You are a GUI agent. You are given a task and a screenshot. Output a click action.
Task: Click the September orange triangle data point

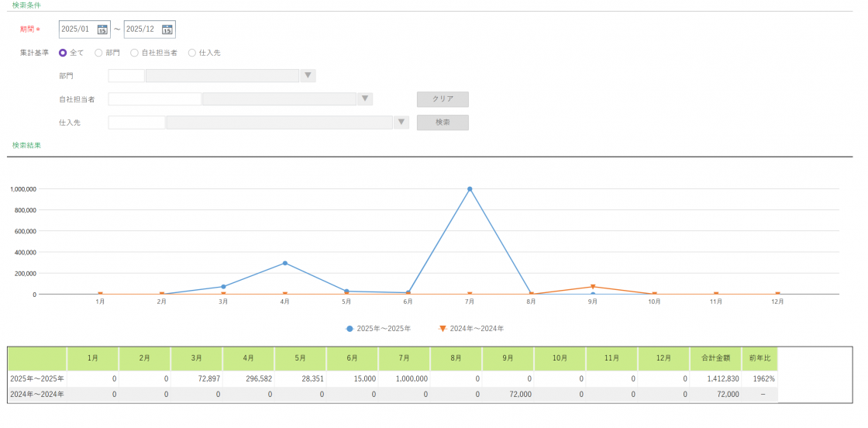pos(593,287)
